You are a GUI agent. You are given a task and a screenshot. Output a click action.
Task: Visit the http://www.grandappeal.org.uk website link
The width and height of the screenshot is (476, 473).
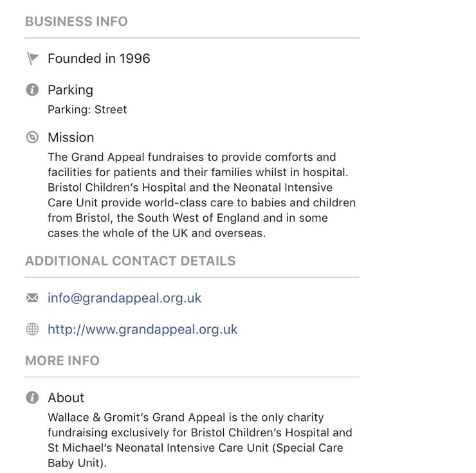(142, 330)
